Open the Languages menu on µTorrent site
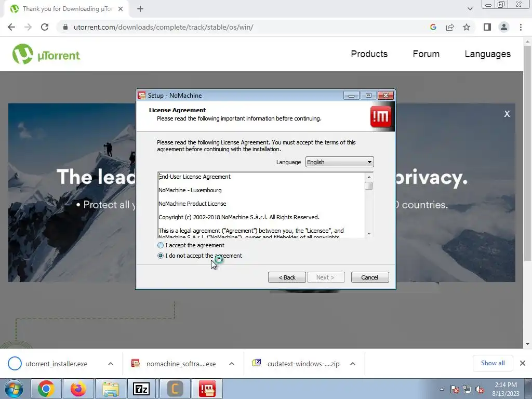532x399 pixels. [487, 54]
